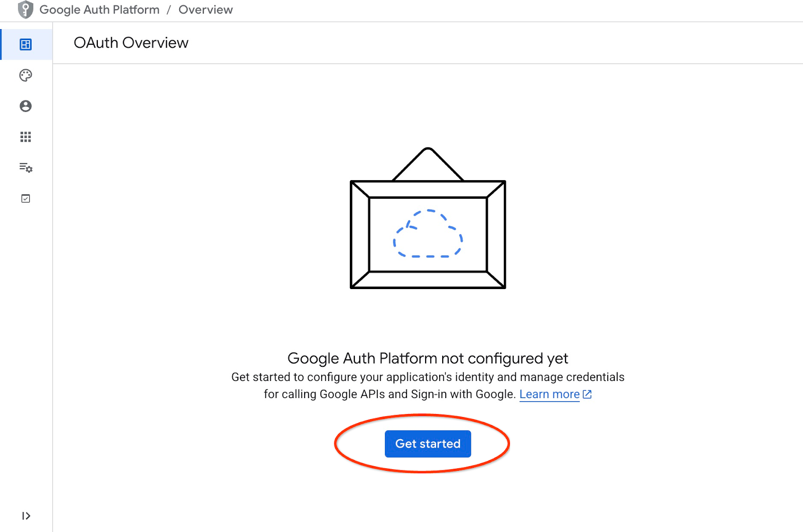
Task: Follow the Learn more link
Action: pos(550,394)
